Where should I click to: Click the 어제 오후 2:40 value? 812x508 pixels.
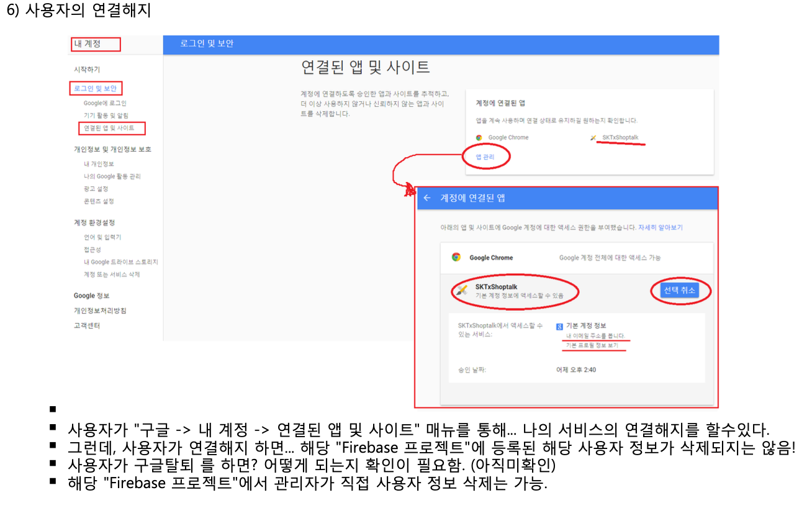576,370
